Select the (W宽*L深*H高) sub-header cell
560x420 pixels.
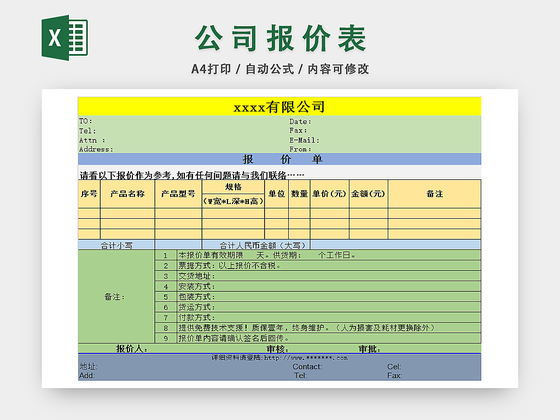[x=233, y=201]
